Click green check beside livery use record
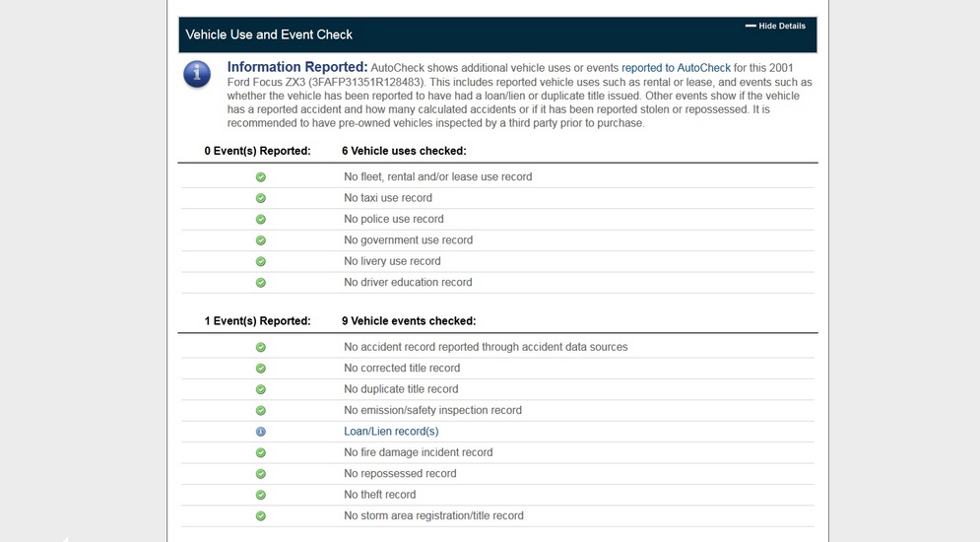980x542 pixels. tap(261, 262)
